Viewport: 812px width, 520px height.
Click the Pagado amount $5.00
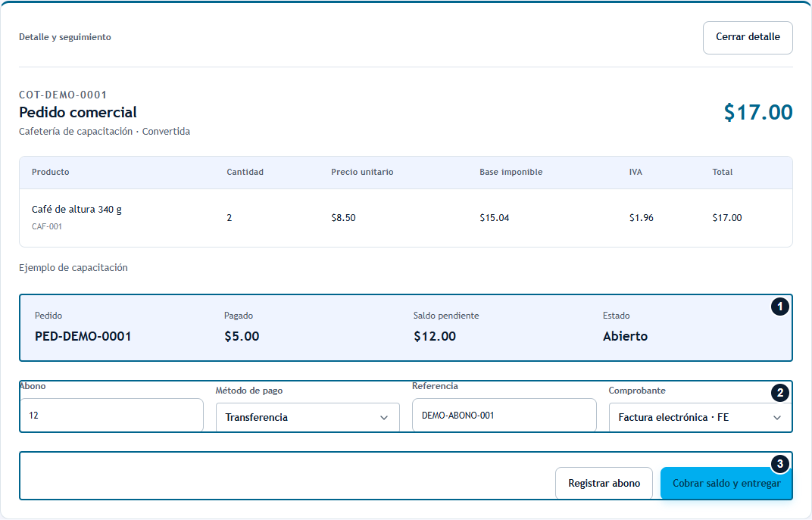[x=242, y=336]
